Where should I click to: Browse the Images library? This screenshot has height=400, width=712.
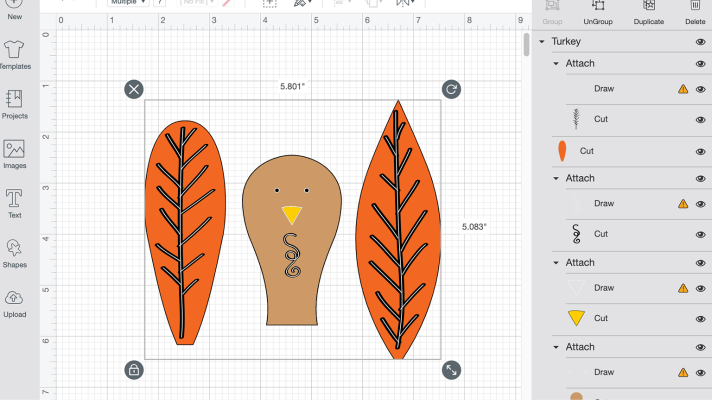(x=14, y=154)
